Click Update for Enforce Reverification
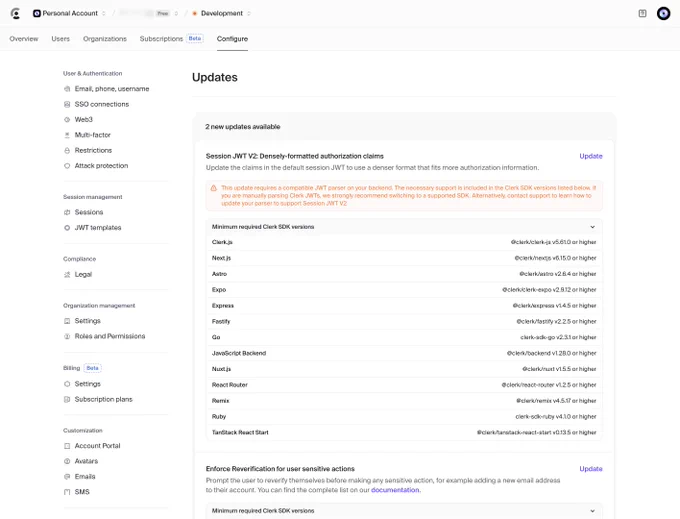 [x=591, y=469]
